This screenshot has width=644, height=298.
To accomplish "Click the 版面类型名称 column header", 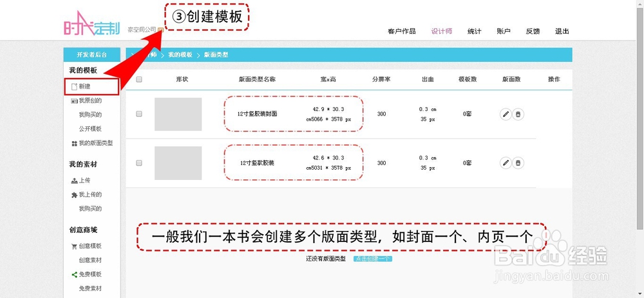I will (x=257, y=79).
